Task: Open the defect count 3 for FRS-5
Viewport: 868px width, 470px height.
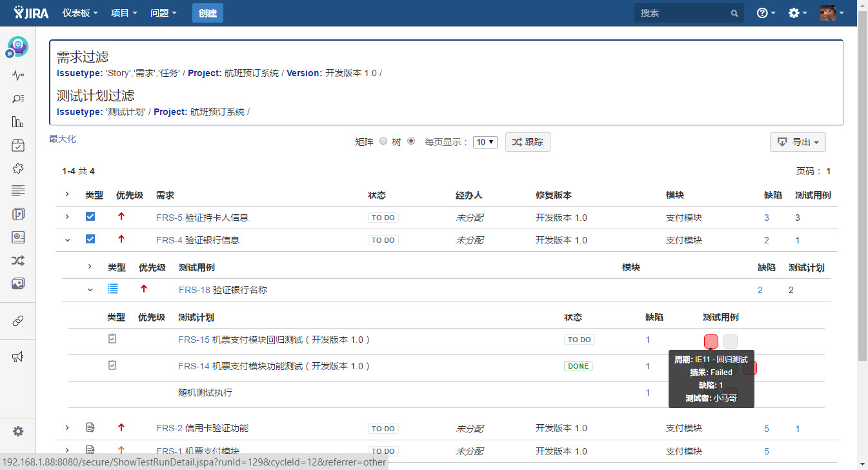Action: 767,218
